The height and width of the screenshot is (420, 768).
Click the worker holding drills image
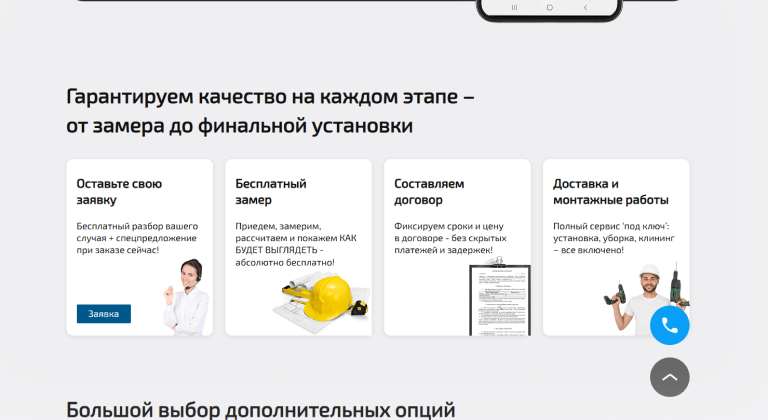tap(645, 295)
